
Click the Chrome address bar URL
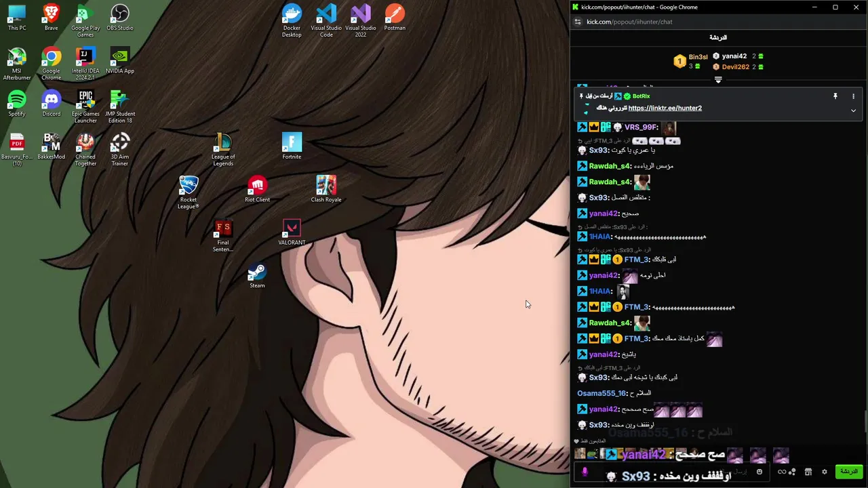[x=629, y=22]
